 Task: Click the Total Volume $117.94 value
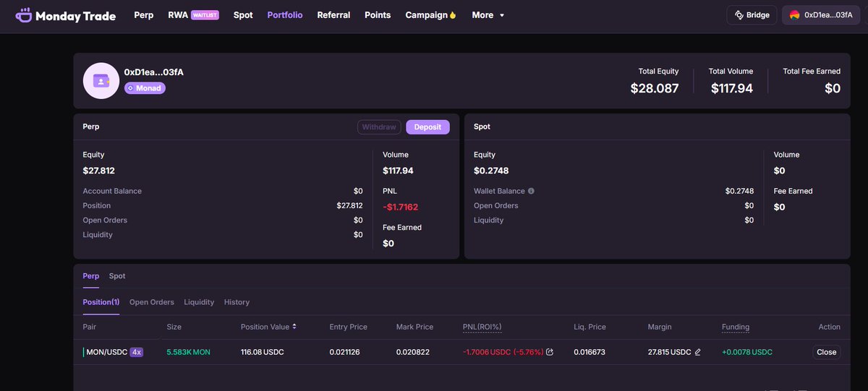[732, 88]
